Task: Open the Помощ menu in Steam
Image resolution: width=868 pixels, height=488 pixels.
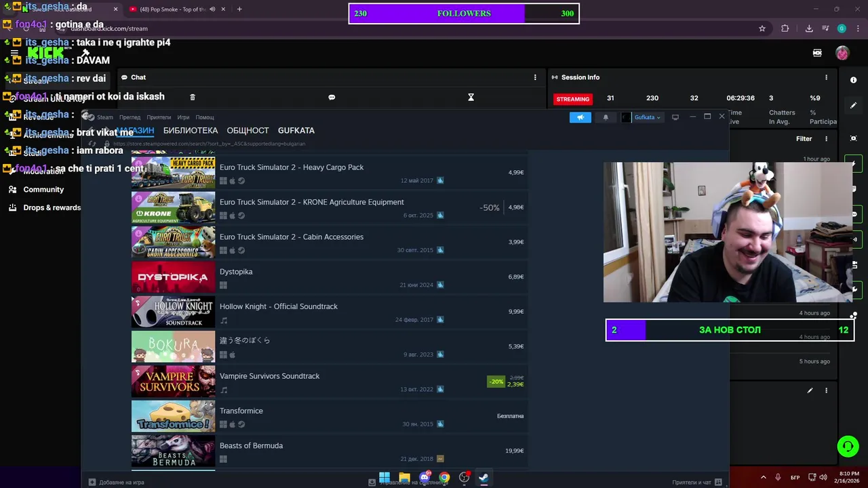Action: 205,117
